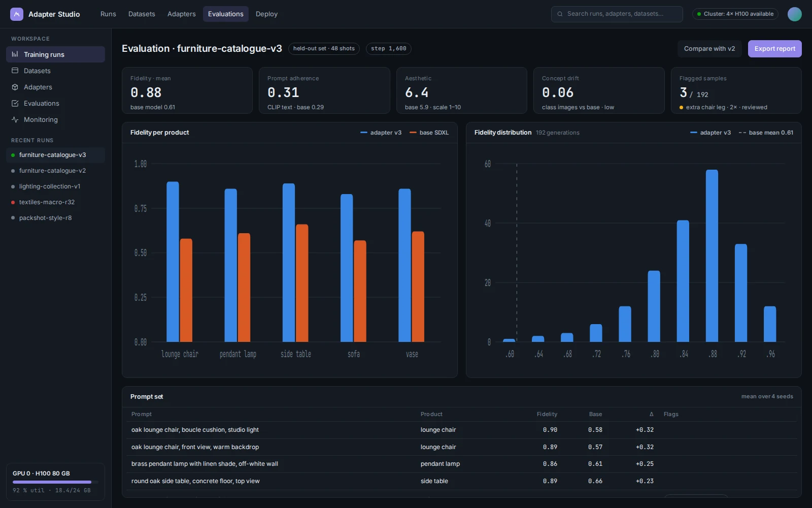Open the Adapters tab in top navigation
The height and width of the screenshot is (508, 812).
tap(182, 14)
